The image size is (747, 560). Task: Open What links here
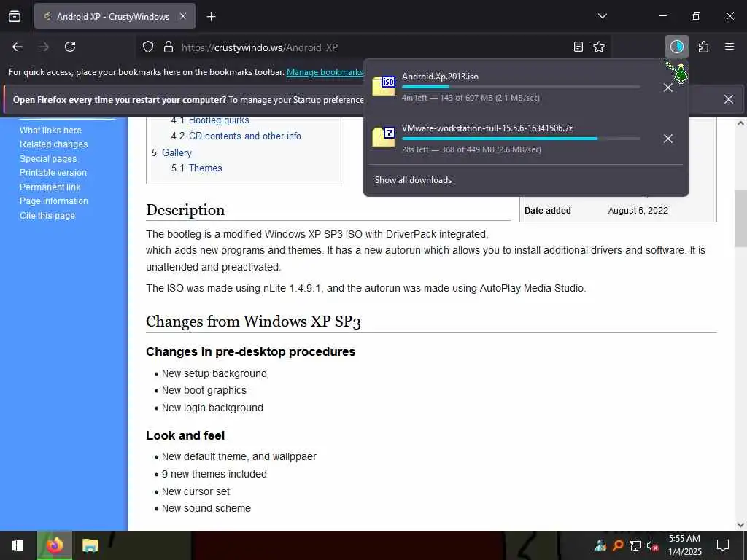50,130
